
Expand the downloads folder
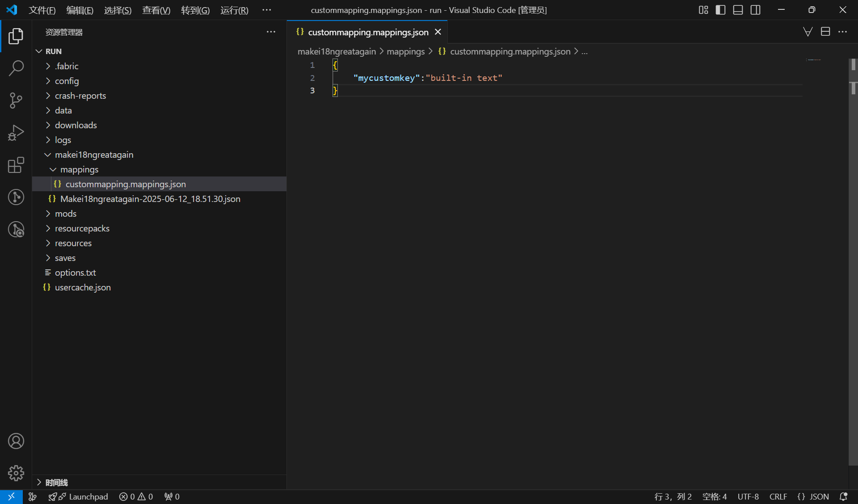click(x=159, y=125)
